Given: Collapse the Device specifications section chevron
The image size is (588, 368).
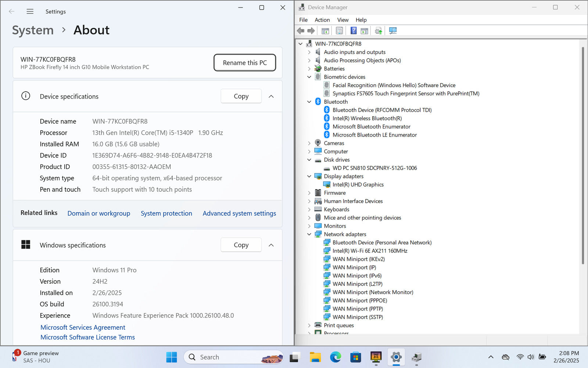Looking at the screenshot, I should click(271, 96).
